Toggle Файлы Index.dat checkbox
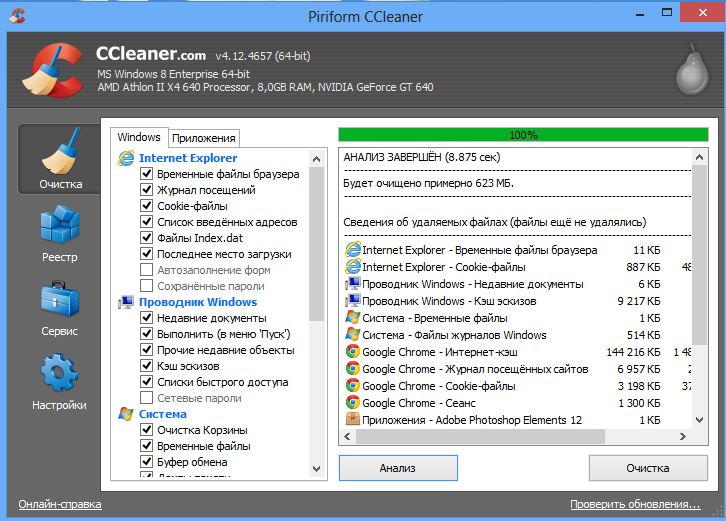Image resolution: width=726 pixels, height=521 pixels. coord(146,238)
